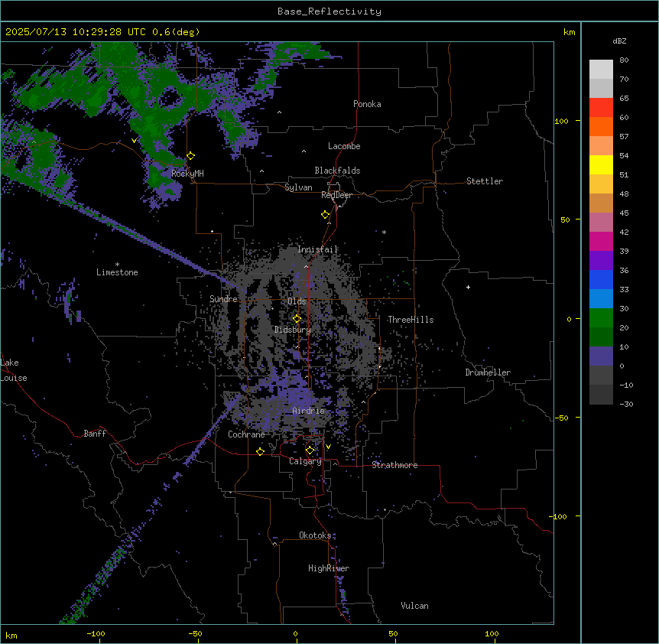Click the Limestone label
Image resolution: width=659 pixels, height=644 pixels.
point(117,272)
